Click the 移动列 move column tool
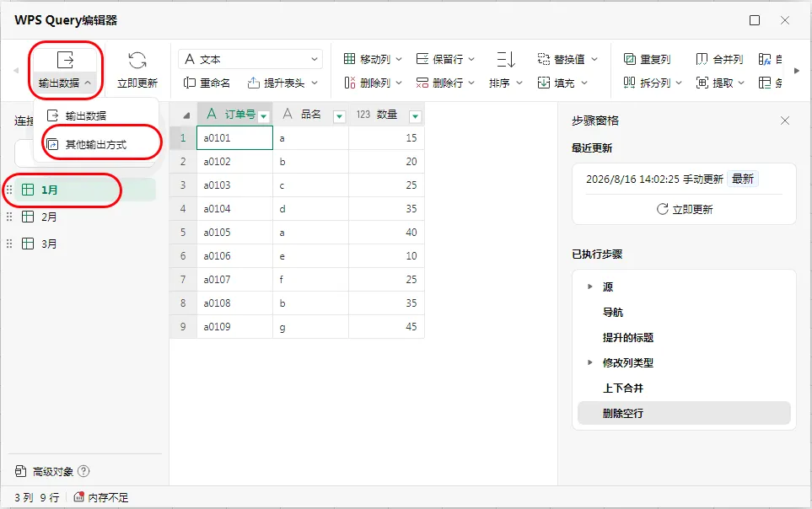 coord(373,59)
